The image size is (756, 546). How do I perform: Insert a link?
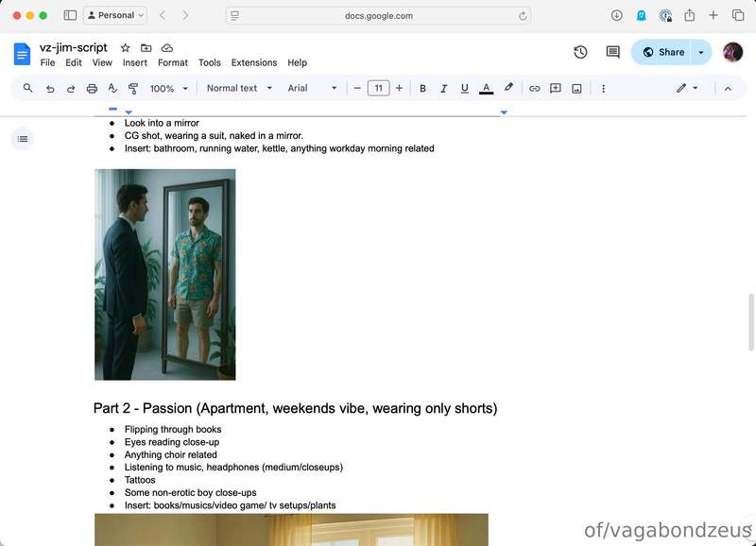coord(534,89)
